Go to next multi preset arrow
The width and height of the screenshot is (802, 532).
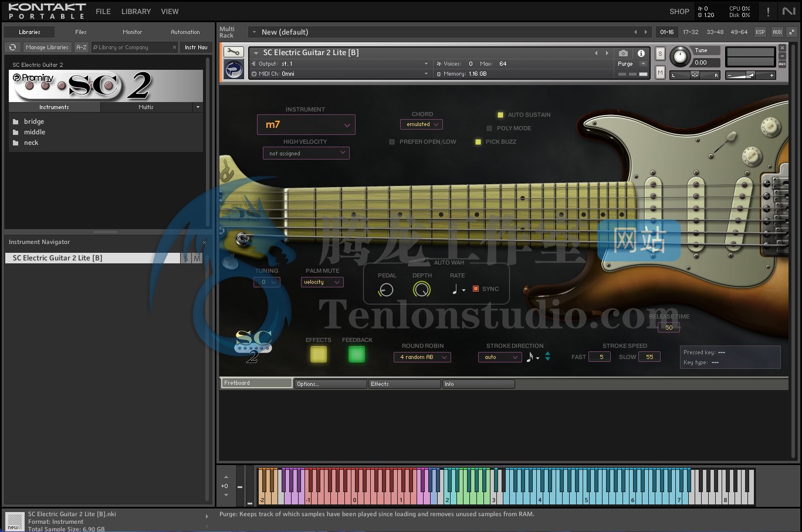[x=645, y=32]
